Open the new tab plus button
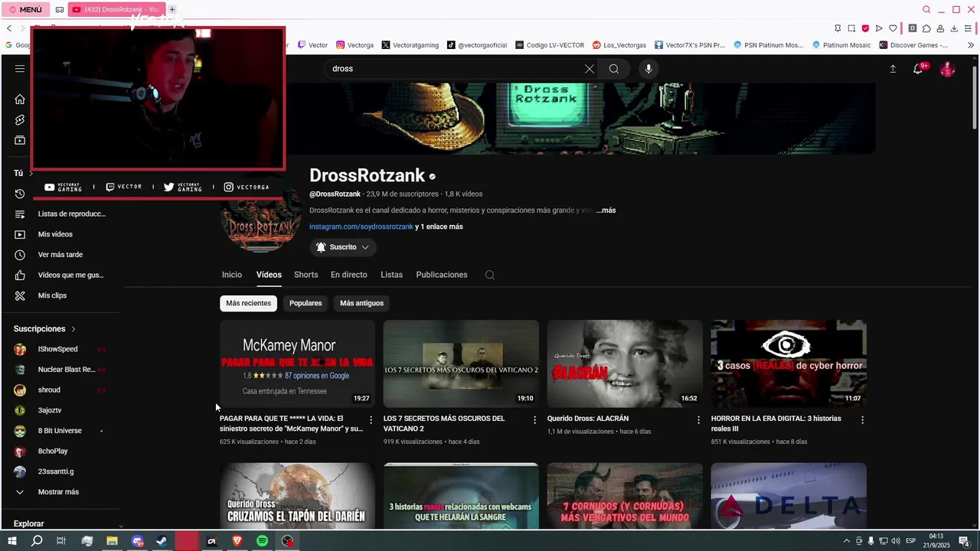Image resolution: width=980 pixels, height=551 pixels. 172,10
